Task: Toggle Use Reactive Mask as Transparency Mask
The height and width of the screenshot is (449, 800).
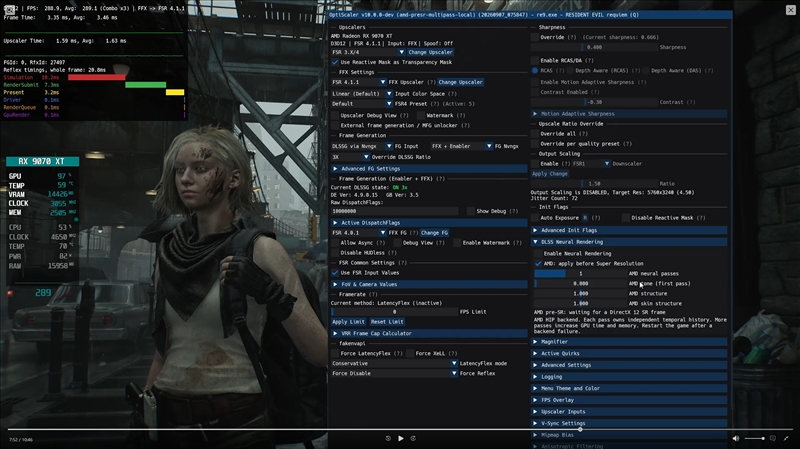Action: tap(335, 62)
